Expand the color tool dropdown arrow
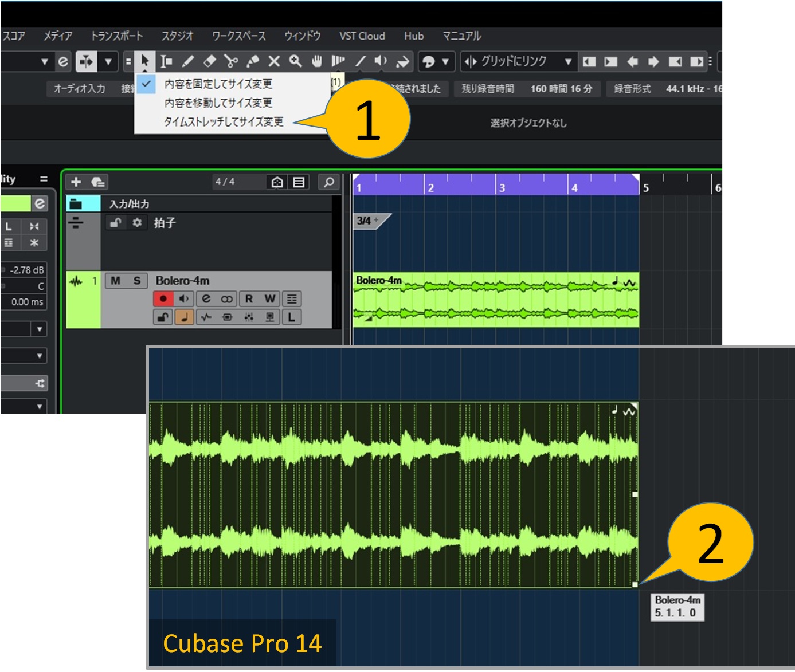Image resolution: width=795 pixels, height=672 pixels. [x=445, y=61]
